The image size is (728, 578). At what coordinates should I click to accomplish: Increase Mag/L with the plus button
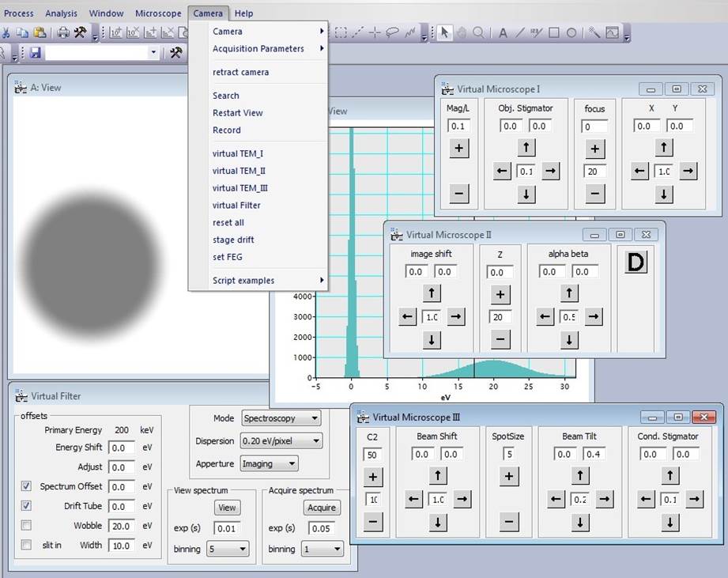tap(458, 148)
